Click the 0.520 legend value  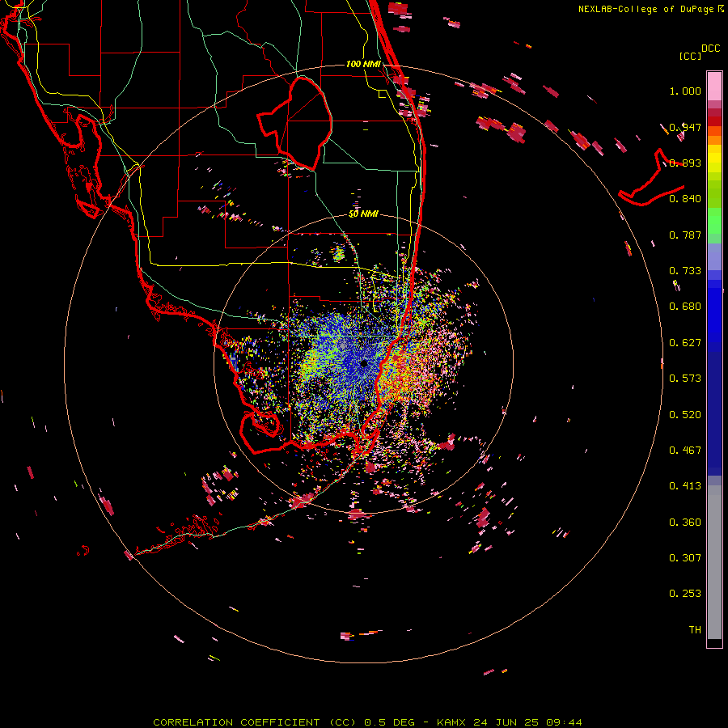pyautogui.click(x=685, y=415)
